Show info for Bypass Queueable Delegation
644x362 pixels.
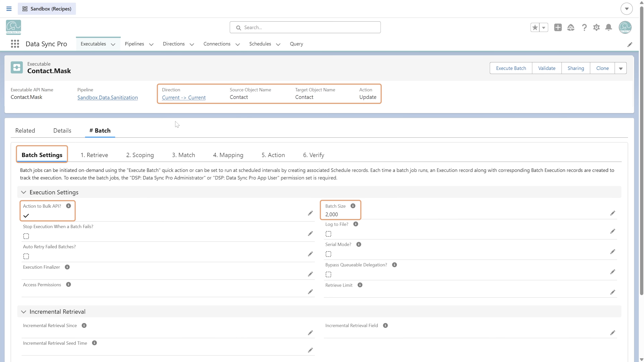(x=394, y=265)
